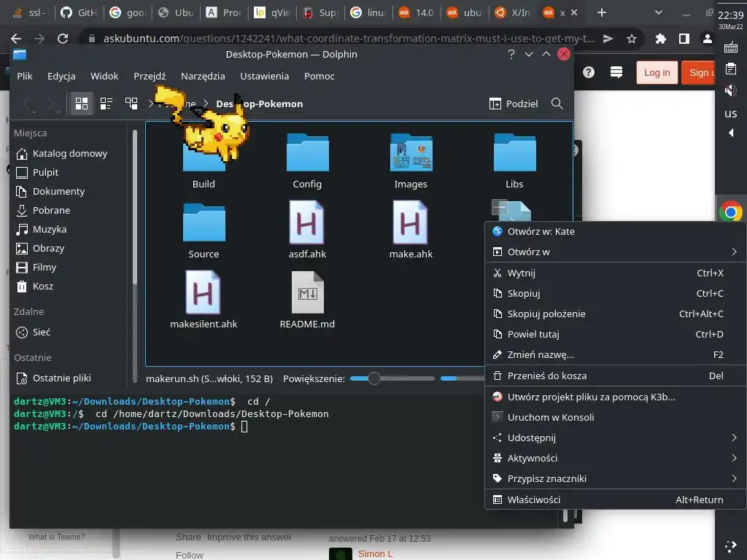This screenshot has width=747, height=560.
Task: Click the askubuntu.com address bar
Action: coord(349,39)
